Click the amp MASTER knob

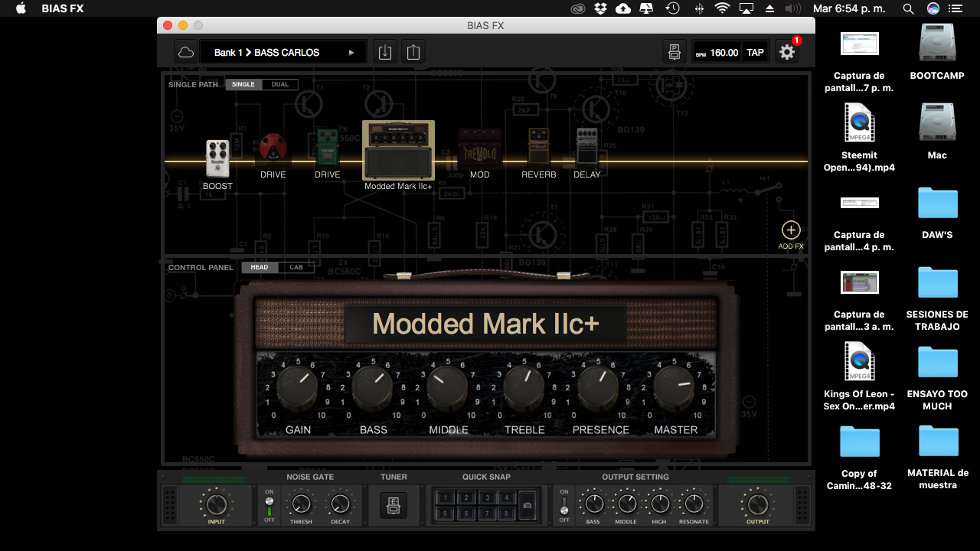pyautogui.click(x=674, y=387)
